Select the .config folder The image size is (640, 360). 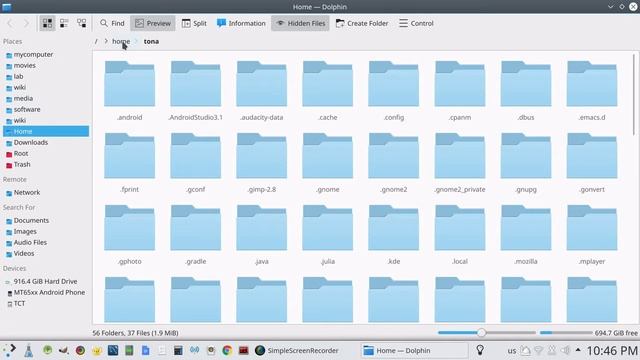point(394,91)
